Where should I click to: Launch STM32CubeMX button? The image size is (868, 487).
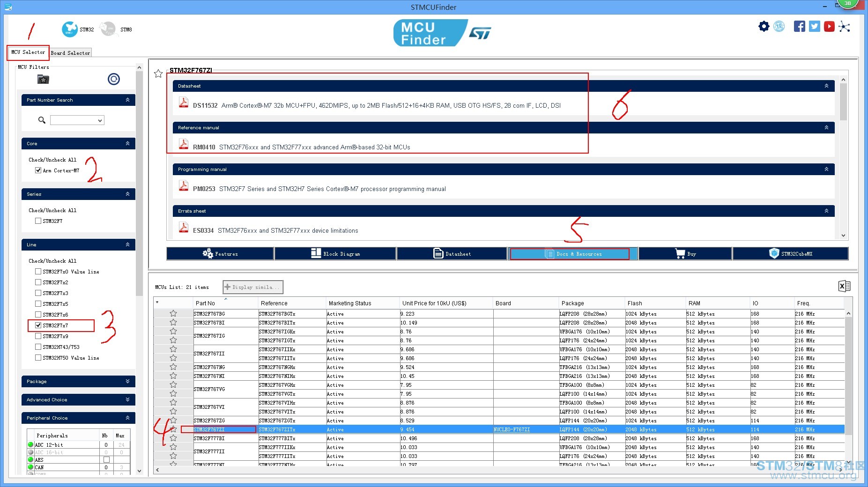pos(791,253)
